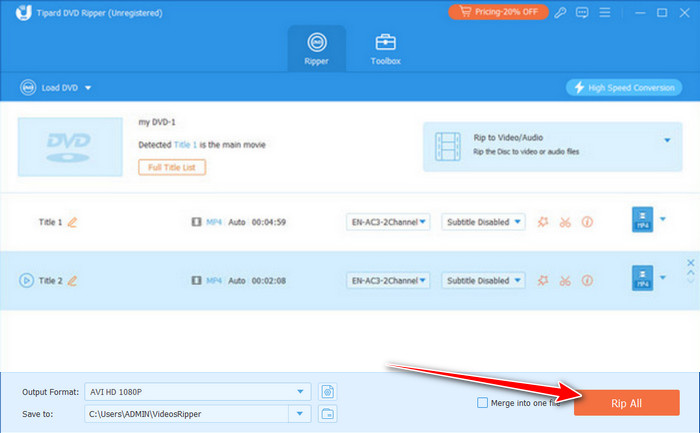Enable Merge into one file checkbox
The width and height of the screenshot is (700, 433).
(483, 402)
